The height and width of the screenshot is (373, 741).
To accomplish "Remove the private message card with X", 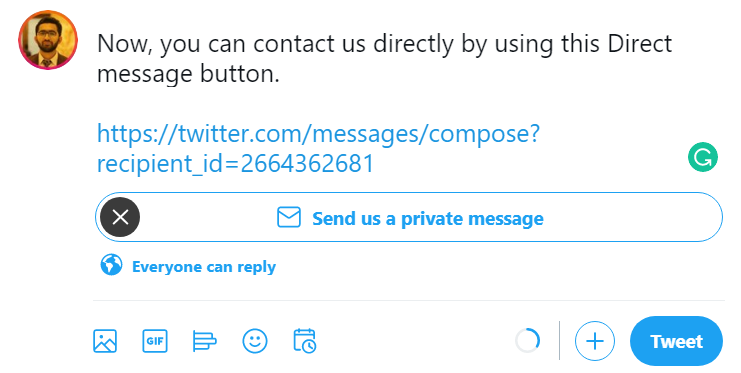I will coord(120,217).
